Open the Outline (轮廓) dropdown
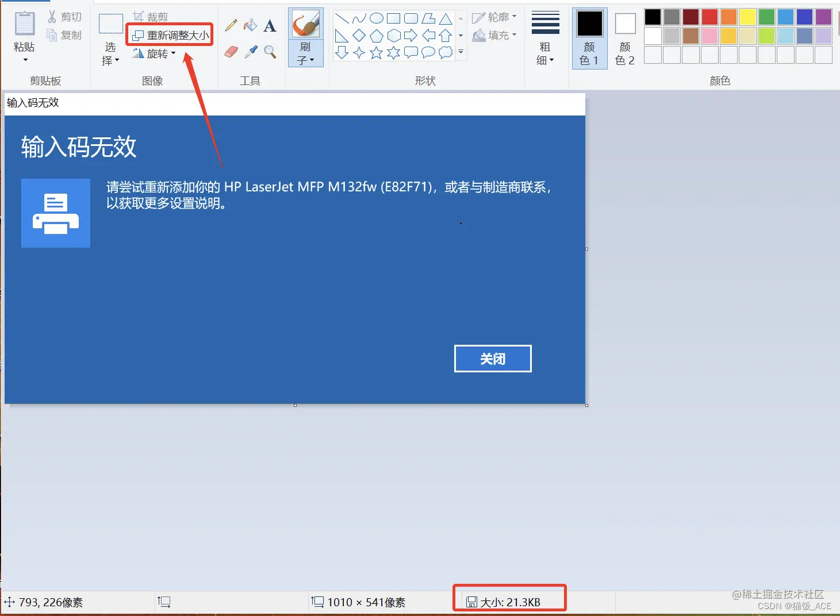This screenshot has width=840, height=616. 494,17
